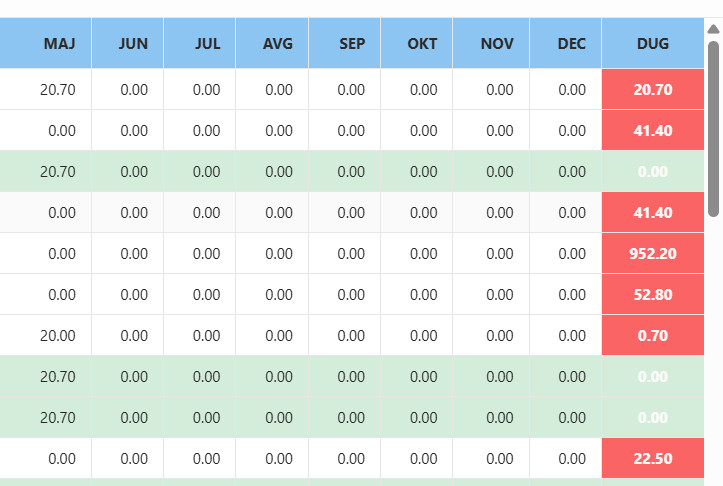Click the DUG column header
Screen dimensions: 723x486
point(653,44)
